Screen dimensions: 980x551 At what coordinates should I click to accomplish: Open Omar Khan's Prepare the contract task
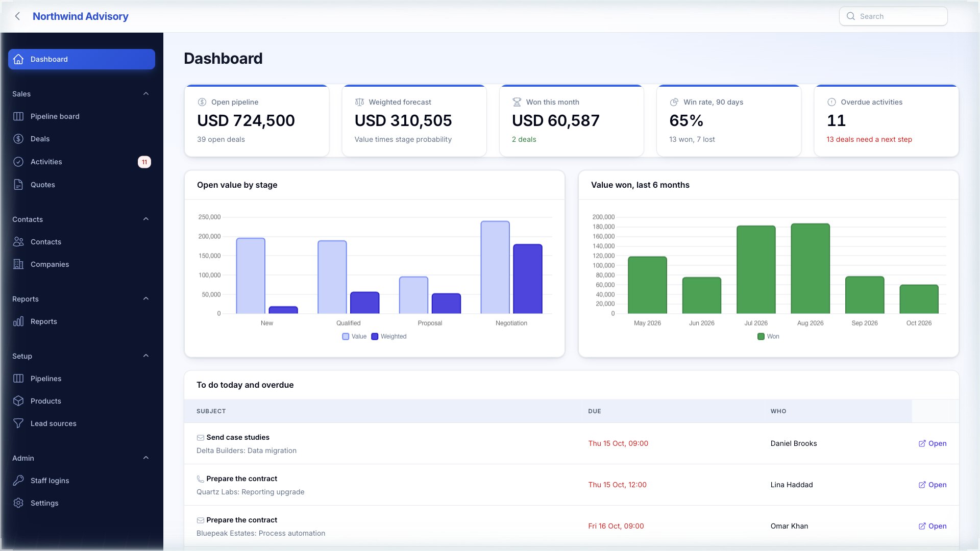(x=932, y=526)
